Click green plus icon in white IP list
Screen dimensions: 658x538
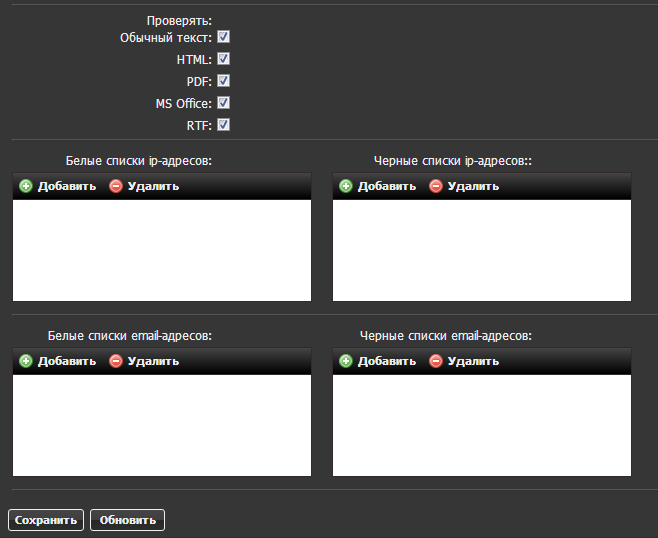[26, 186]
